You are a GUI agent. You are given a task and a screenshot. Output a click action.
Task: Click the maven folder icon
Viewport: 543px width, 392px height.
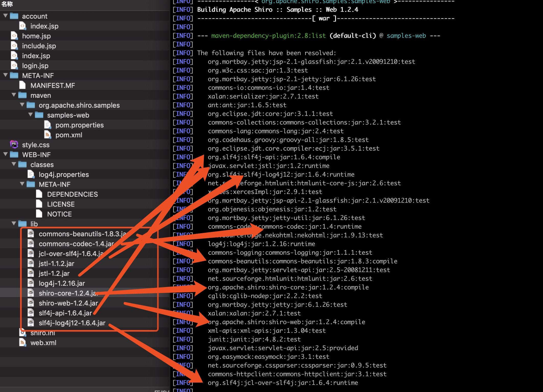pos(22,95)
